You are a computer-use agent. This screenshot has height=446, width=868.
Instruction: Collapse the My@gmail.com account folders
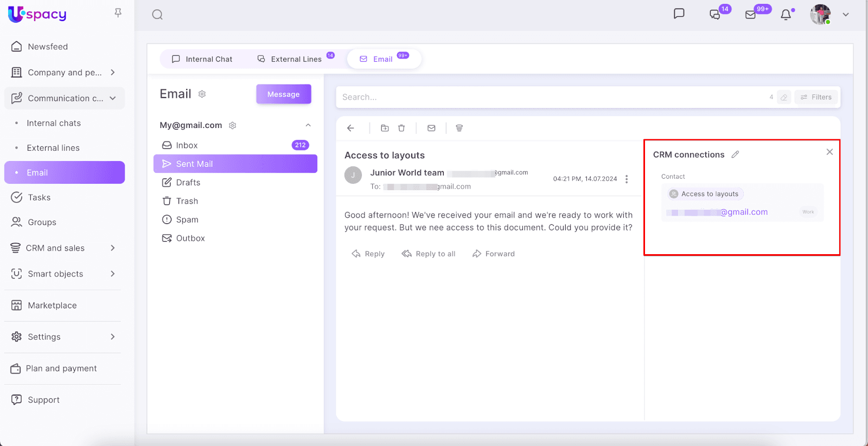coord(308,125)
